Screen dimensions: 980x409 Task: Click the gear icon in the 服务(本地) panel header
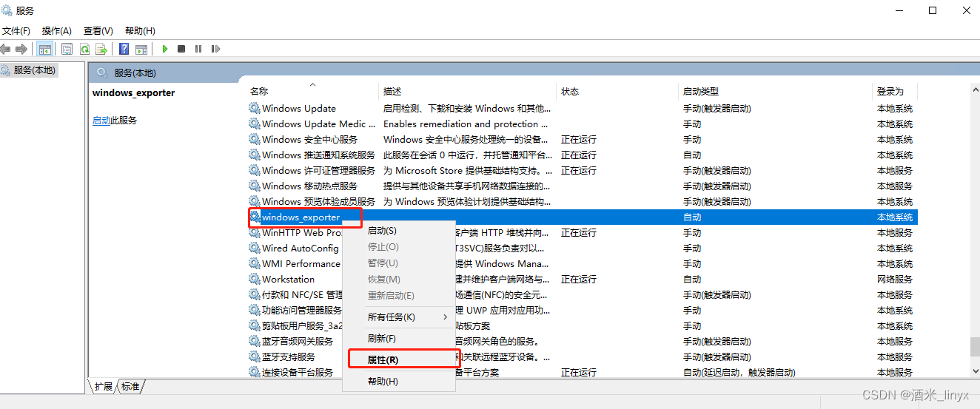pos(102,72)
